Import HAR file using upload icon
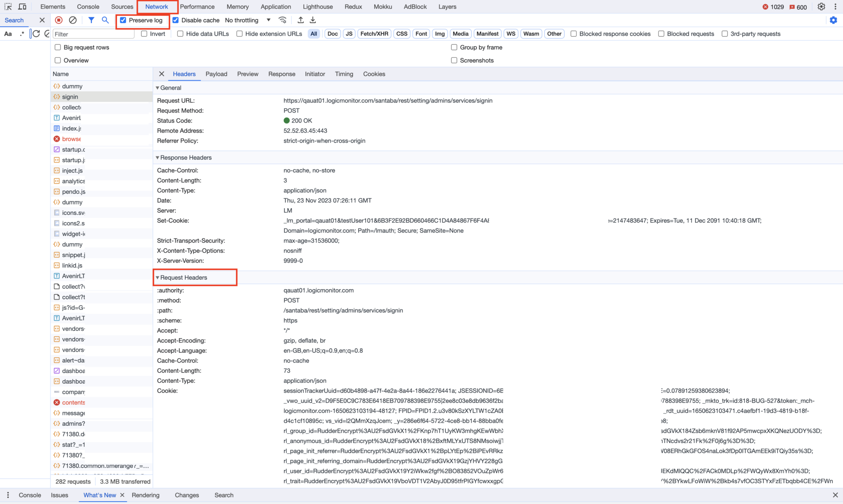Viewport: 843px width, 504px height. (x=300, y=20)
